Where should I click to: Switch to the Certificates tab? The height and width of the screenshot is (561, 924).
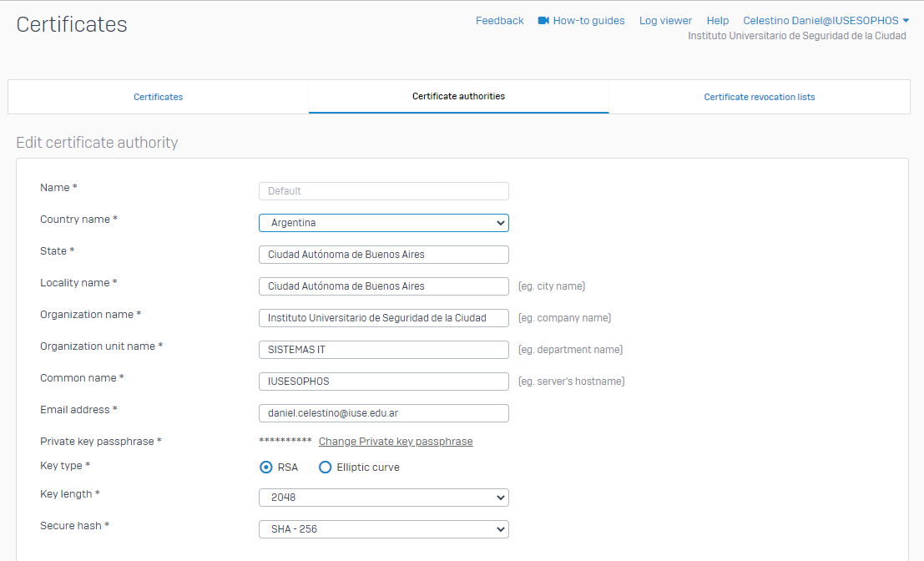tap(158, 97)
